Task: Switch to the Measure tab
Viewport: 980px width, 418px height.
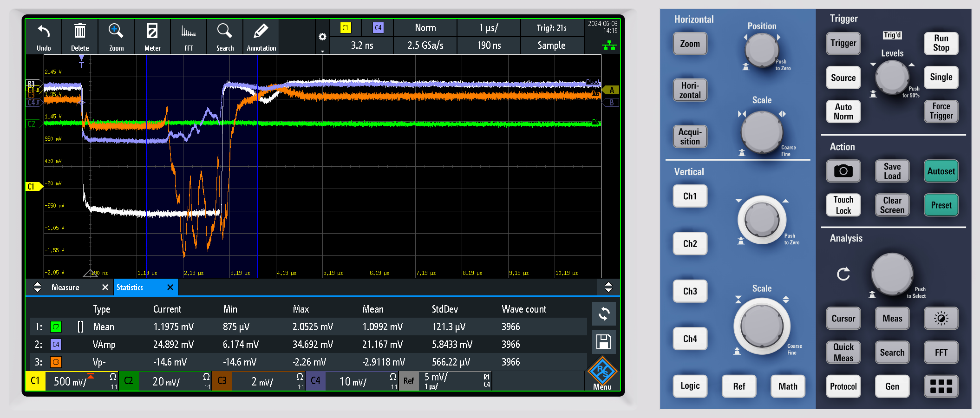Action: click(66, 287)
